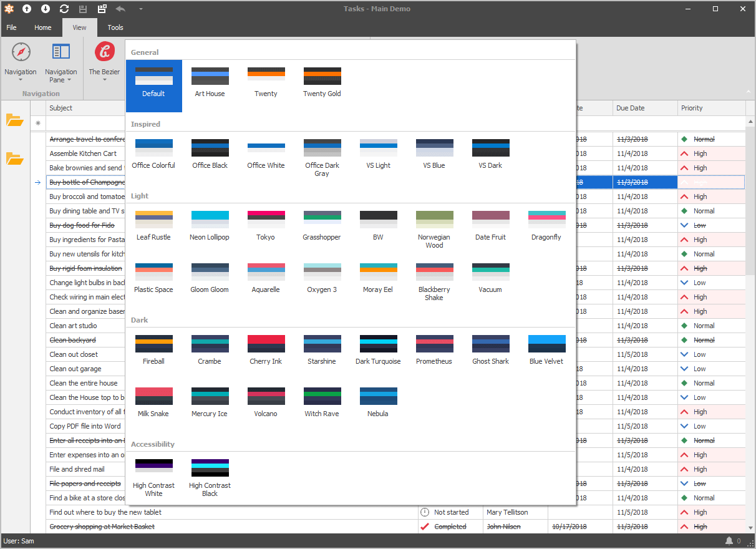Open the quick access toolbar dropdown arrow
The image size is (756, 549).
click(140, 9)
